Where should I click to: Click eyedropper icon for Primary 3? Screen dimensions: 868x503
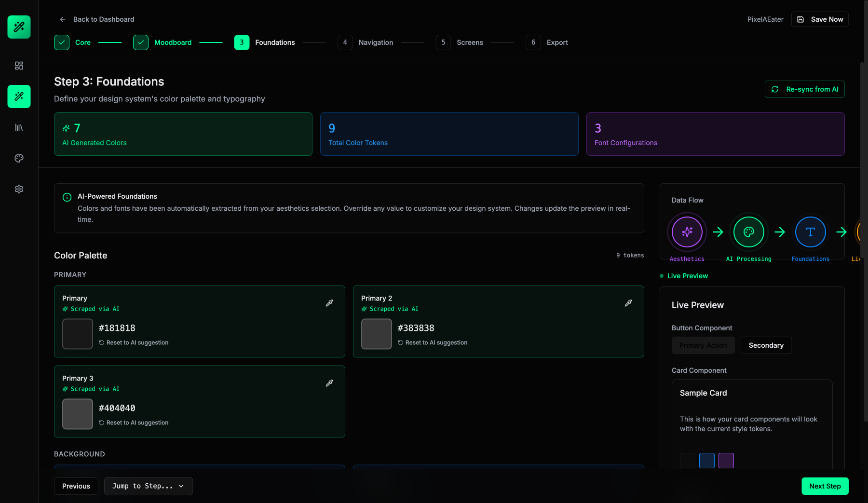click(x=329, y=383)
